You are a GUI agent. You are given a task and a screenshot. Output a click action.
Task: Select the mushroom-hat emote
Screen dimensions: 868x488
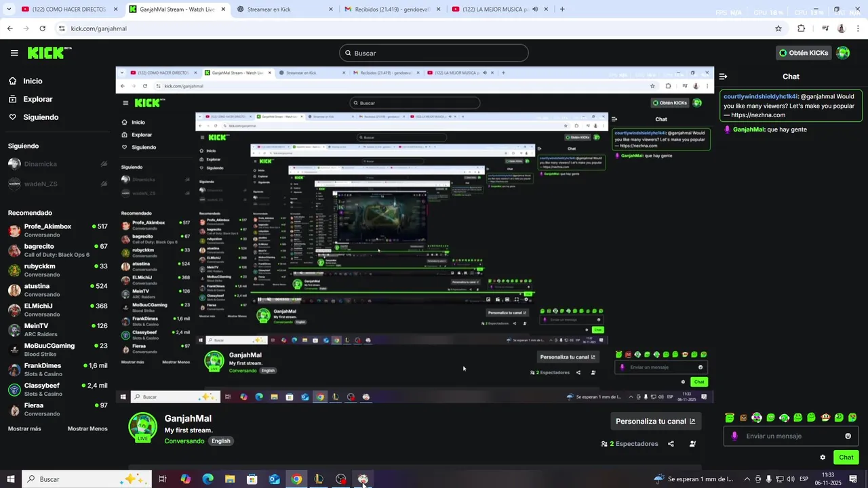pos(825,418)
